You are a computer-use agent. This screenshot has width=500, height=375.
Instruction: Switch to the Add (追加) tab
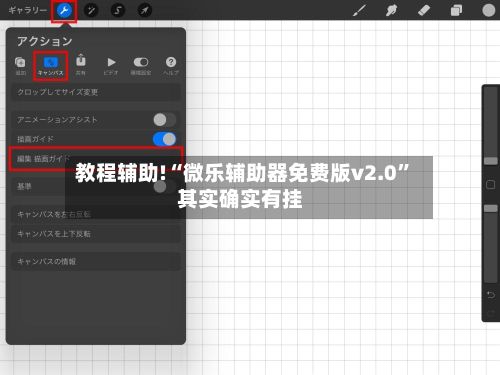[x=20, y=66]
